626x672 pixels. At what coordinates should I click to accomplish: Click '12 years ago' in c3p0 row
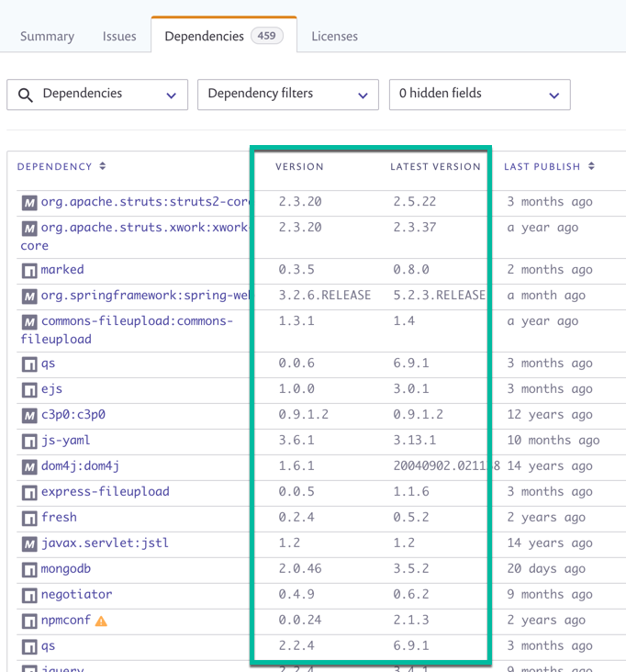pyautogui.click(x=550, y=415)
